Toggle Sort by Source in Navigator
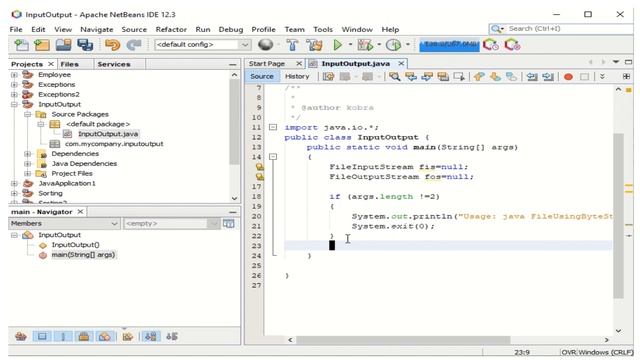This screenshot has height=360, width=640. tap(172, 337)
